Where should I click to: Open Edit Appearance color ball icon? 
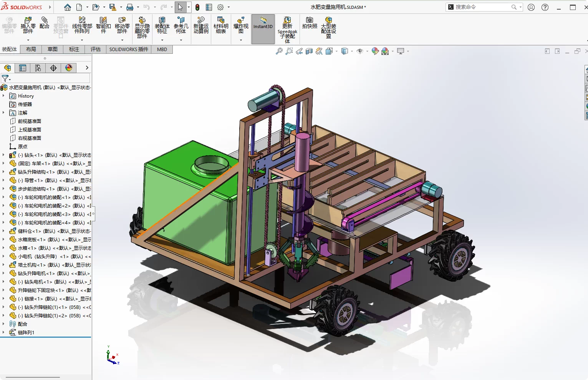coord(375,51)
